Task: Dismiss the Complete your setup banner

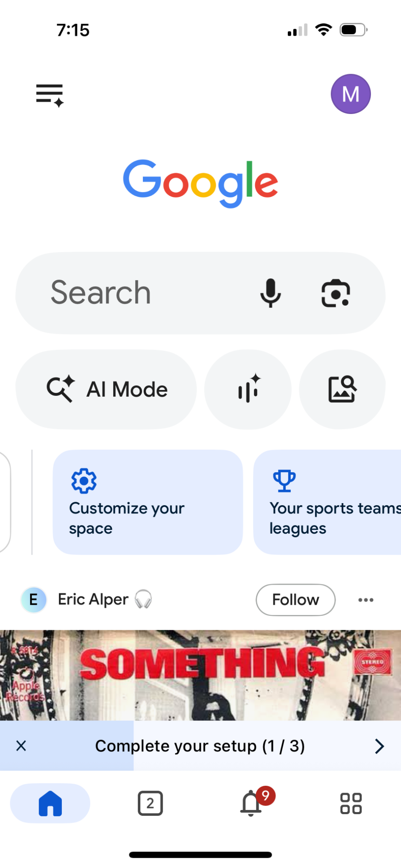Action: 21,746
